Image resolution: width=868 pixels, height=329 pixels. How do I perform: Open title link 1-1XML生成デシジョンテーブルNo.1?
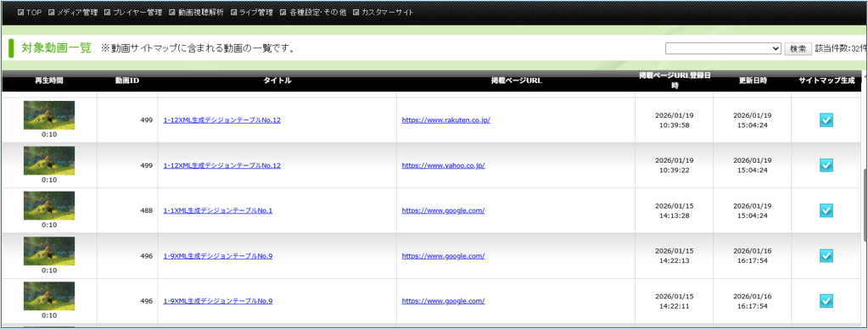pyautogui.click(x=218, y=210)
